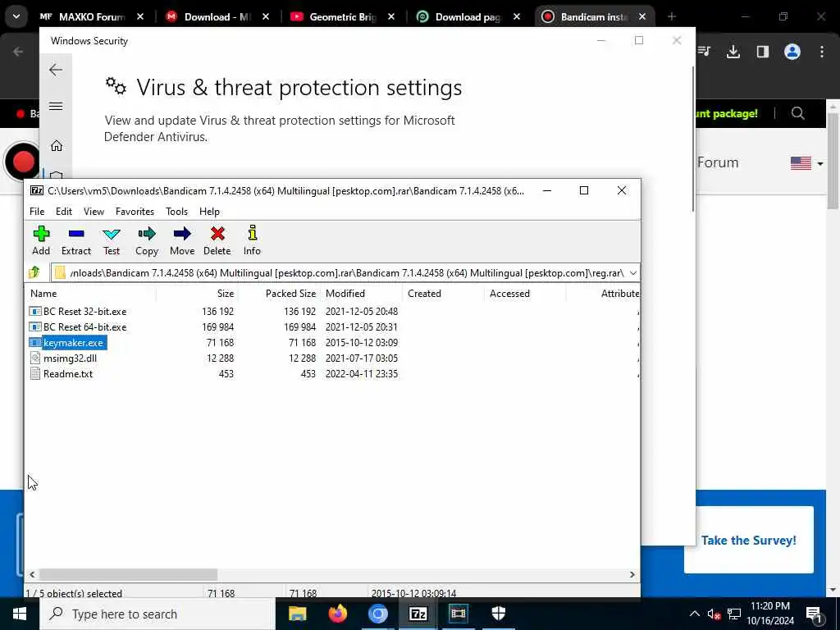Open the 7-Zip Edit menu
Image resolution: width=840 pixels, height=630 pixels.
point(64,212)
